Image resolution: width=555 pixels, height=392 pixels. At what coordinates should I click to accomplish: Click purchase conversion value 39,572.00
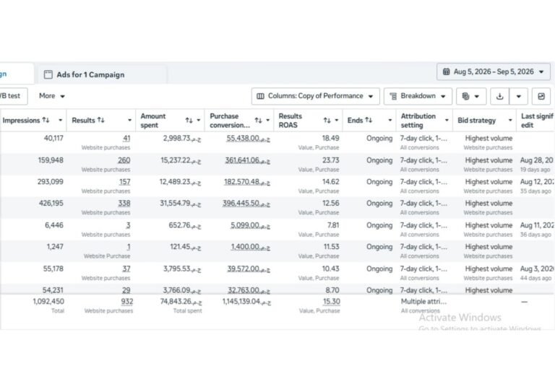[249, 269]
